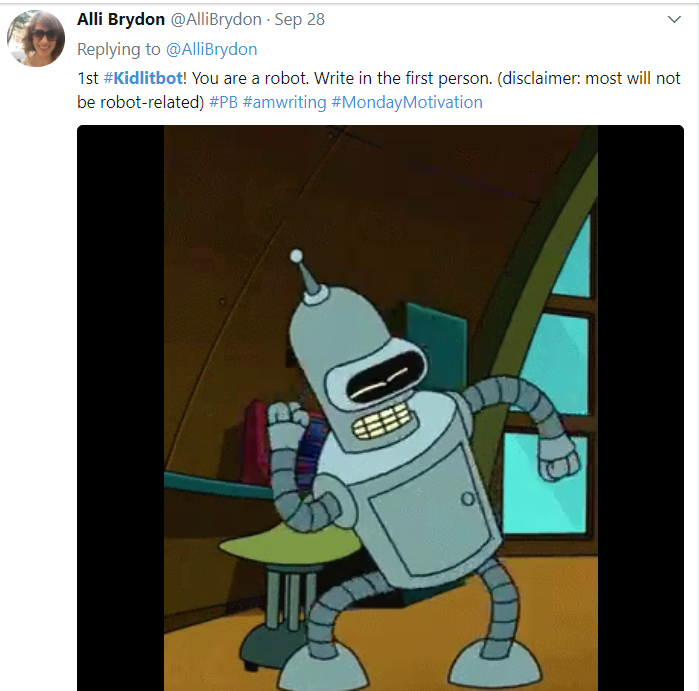Open the #PB hashtag
This screenshot has height=691, width=699.
pos(223,103)
